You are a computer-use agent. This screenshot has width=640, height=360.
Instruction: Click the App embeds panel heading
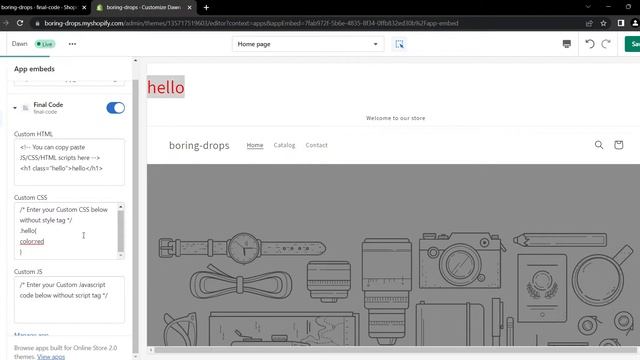point(34,69)
